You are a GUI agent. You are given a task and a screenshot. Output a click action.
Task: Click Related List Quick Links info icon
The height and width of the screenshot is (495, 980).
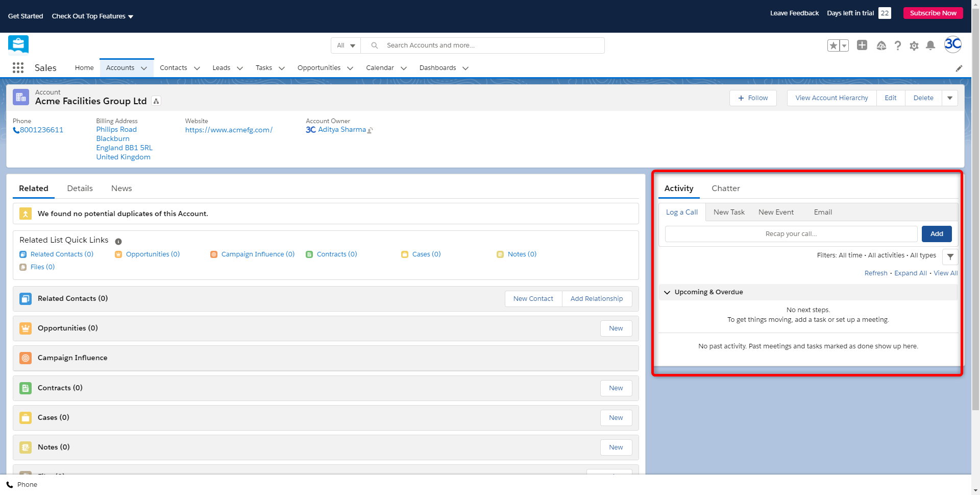click(x=118, y=241)
